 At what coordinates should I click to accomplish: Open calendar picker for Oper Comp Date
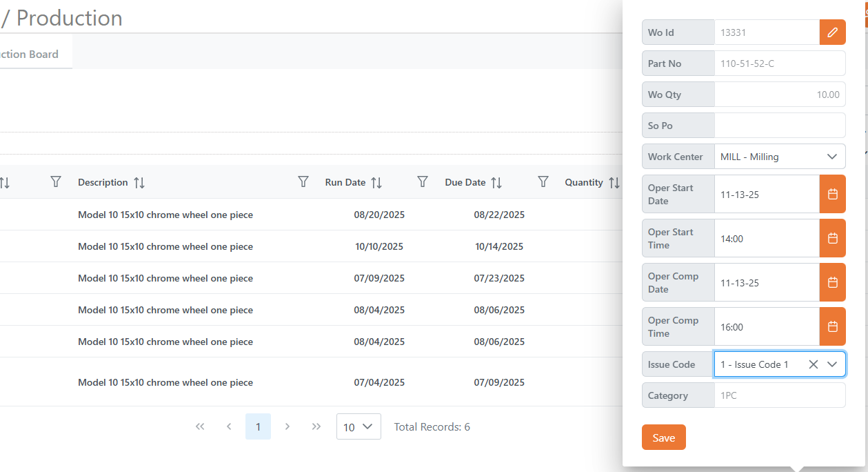coord(832,283)
